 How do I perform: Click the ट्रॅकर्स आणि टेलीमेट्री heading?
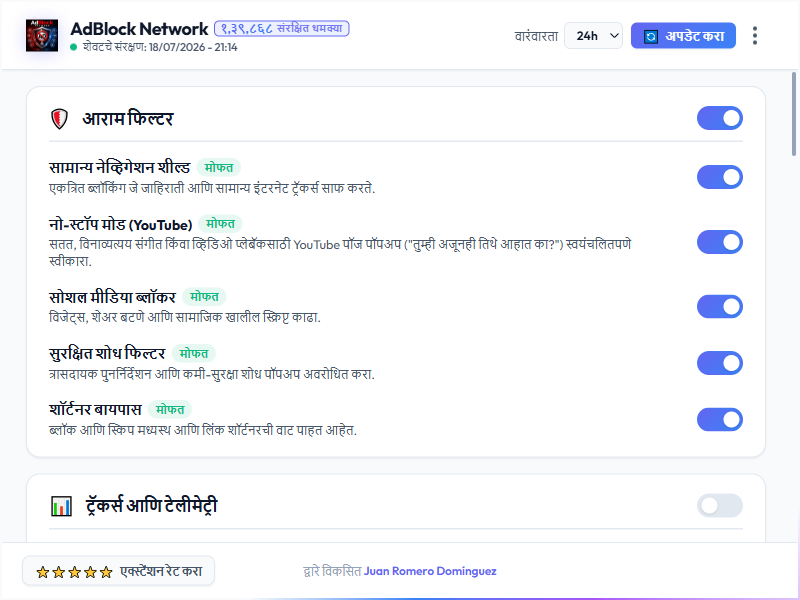pyautogui.click(x=152, y=506)
